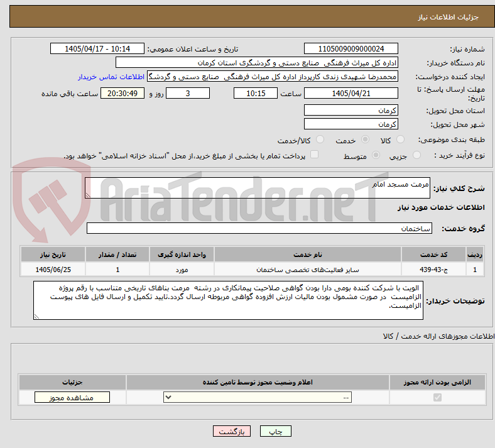
Task: Click the نام دستگاه خریدار field
Action: click(x=257, y=62)
